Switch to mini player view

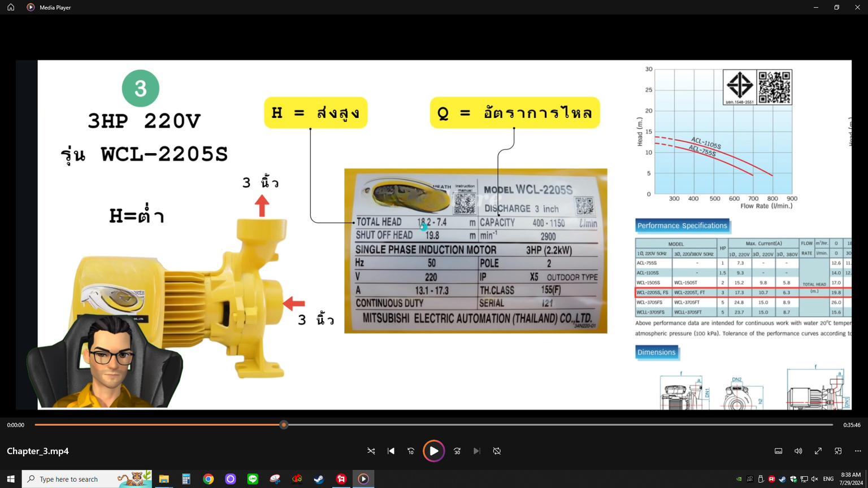pos(838,451)
